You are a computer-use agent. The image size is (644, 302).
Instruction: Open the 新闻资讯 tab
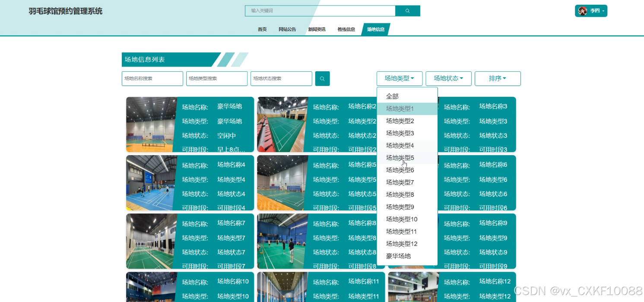tap(317, 29)
